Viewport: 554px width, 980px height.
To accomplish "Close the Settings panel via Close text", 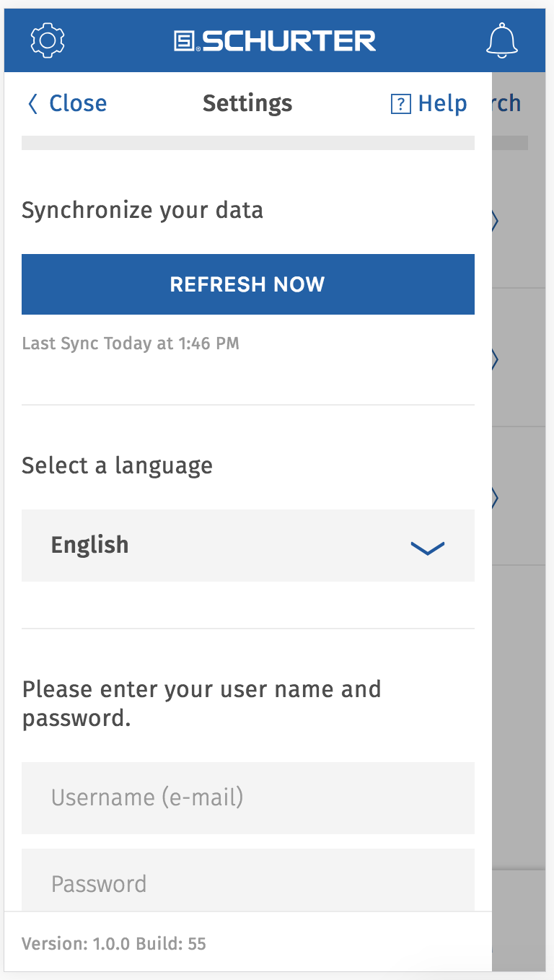I will pyautogui.click(x=78, y=104).
